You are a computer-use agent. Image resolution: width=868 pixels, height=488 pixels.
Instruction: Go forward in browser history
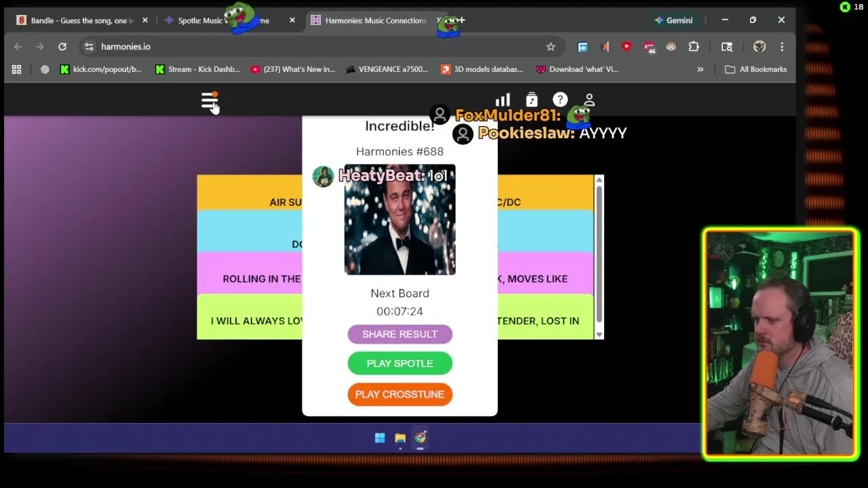40,47
